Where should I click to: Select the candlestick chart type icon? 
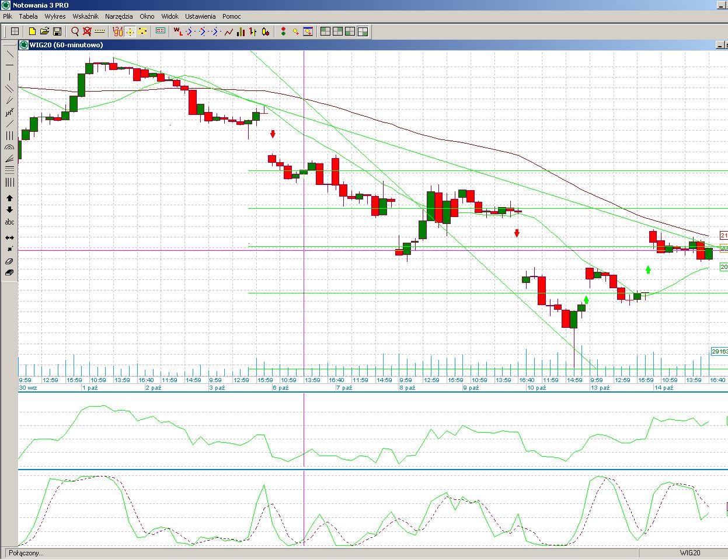[266, 32]
